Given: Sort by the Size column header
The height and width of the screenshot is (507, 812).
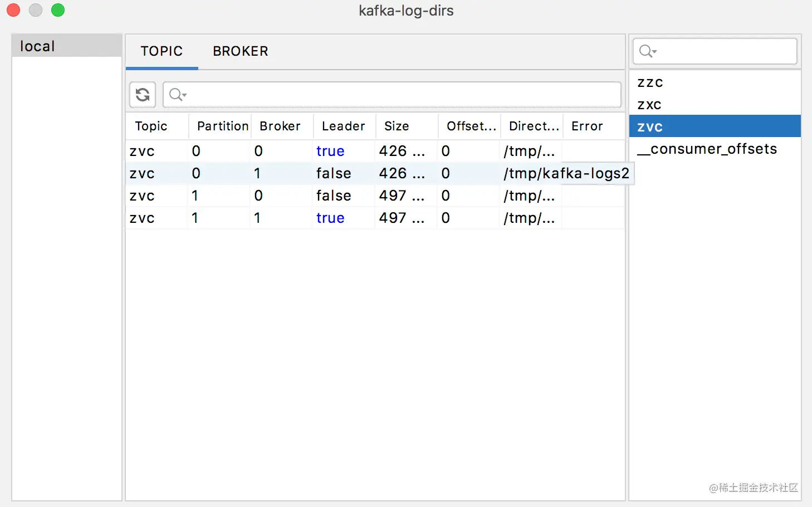Looking at the screenshot, I should coord(397,126).
